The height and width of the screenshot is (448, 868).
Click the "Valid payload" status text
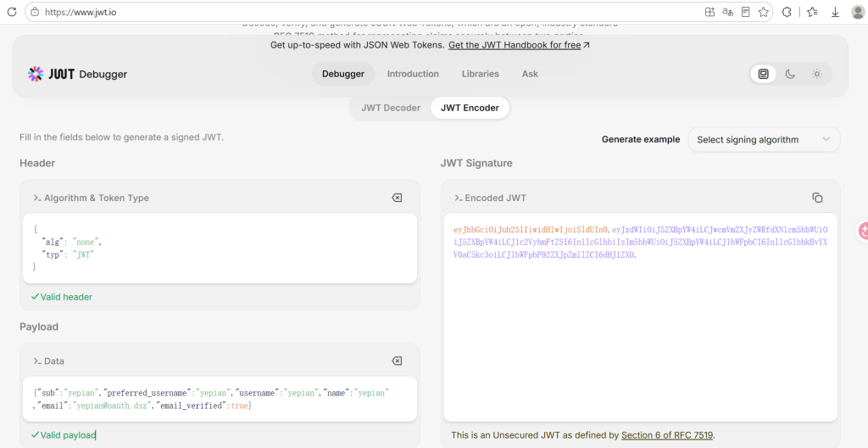[68, 435]
